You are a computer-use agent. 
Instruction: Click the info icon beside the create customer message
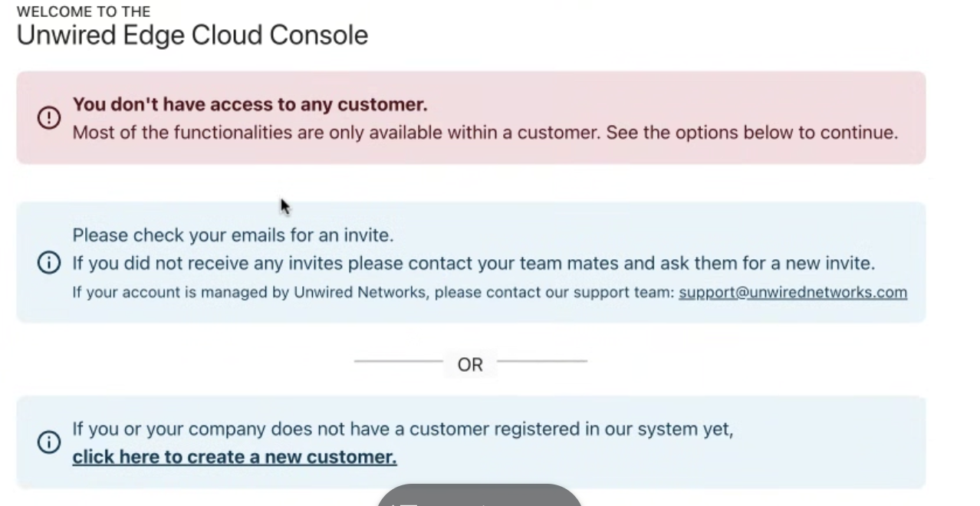pos(48,442)
